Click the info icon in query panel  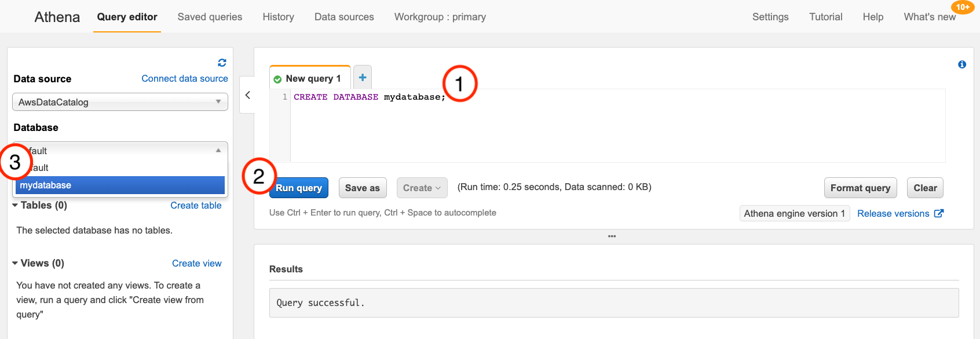[962, 64]
